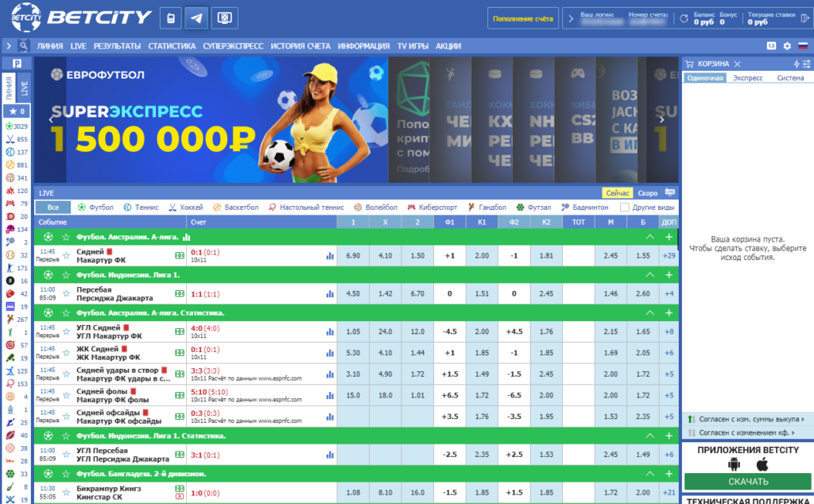
Task: Collapse Футбол. Индонезия. Лига 1. section chevron
Action: tap(649, 275)
